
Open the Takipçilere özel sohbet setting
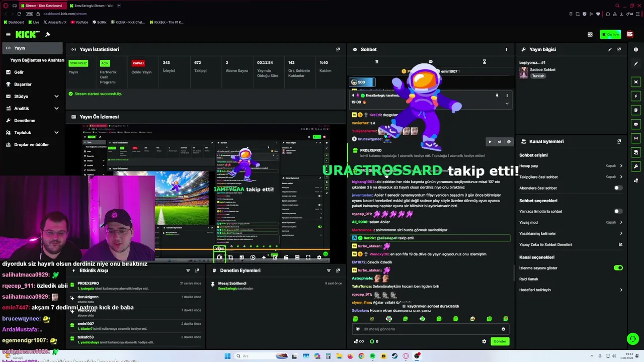point(571,177)
